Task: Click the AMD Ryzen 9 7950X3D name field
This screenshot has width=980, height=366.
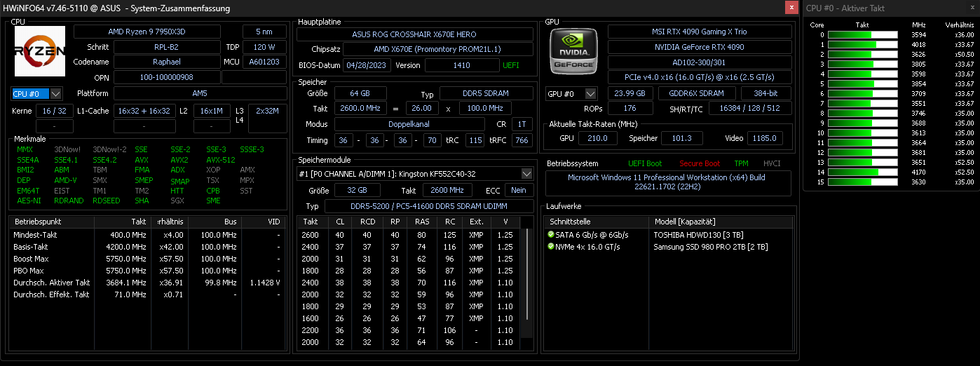Action: pyautogui.click(x=147, y=32)
